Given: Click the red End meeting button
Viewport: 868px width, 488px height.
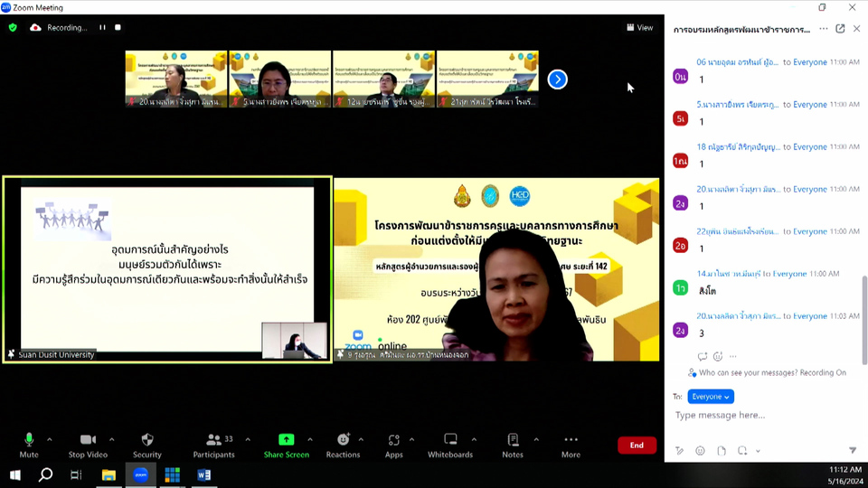Looking at the screenshot, I should coord(637,445).
